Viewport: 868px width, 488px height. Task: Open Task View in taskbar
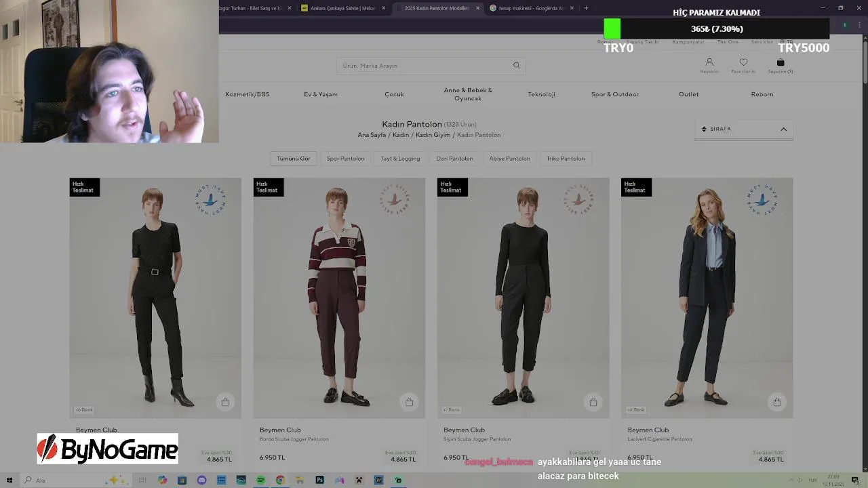tap(142, 480)
